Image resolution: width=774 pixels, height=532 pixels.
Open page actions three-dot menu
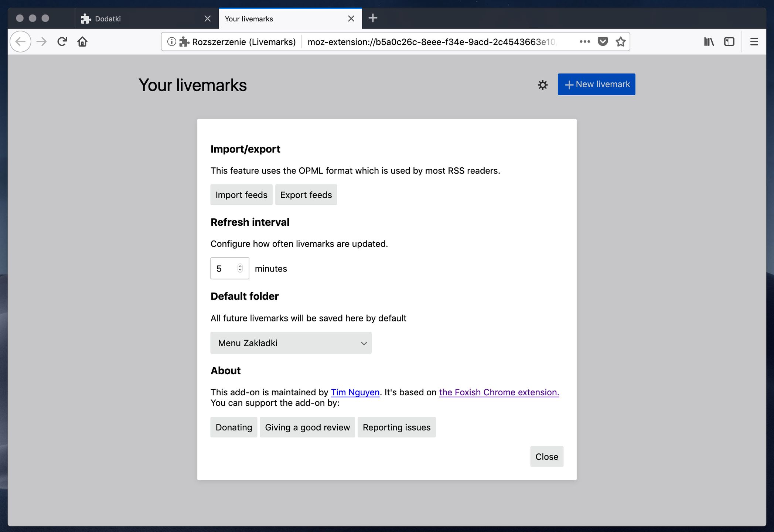[x=584, y=42]
